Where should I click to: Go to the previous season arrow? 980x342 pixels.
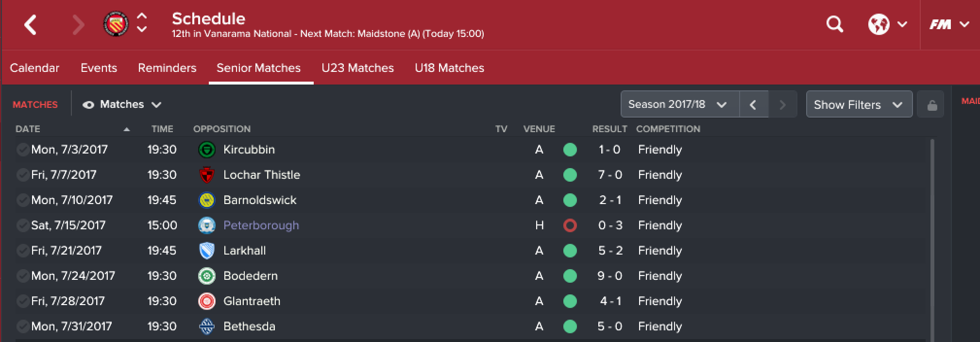(753, 104)
